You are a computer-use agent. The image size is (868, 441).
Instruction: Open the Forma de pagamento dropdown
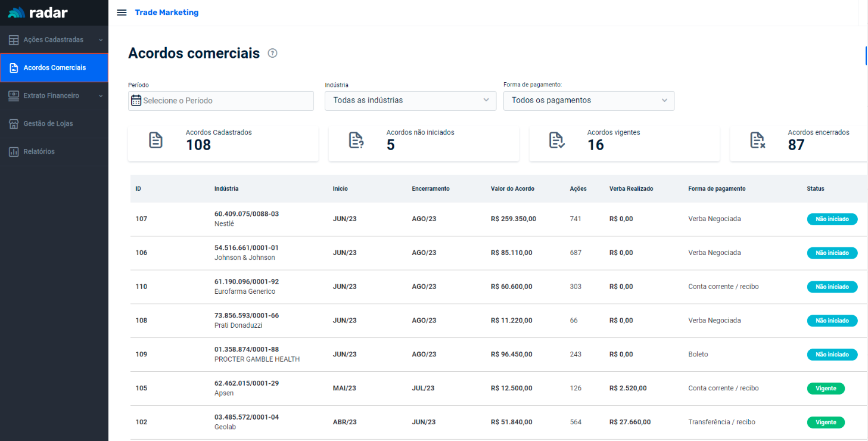tap(589, 101)
